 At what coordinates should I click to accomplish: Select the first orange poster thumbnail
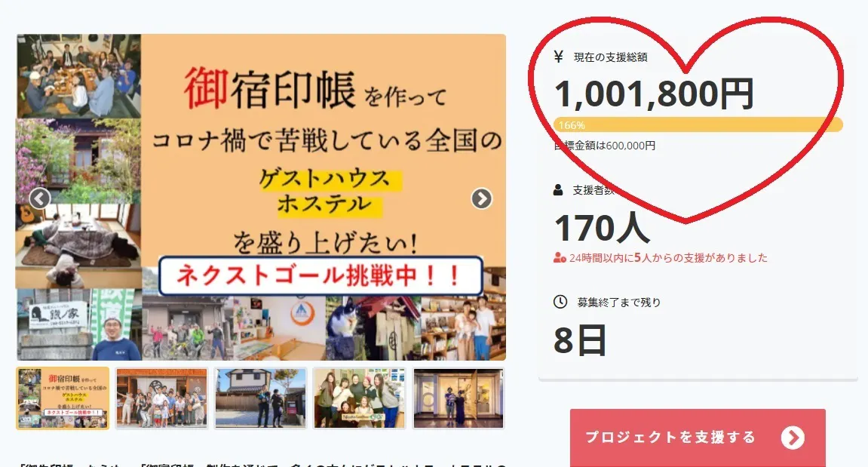[x=63, y=398]
